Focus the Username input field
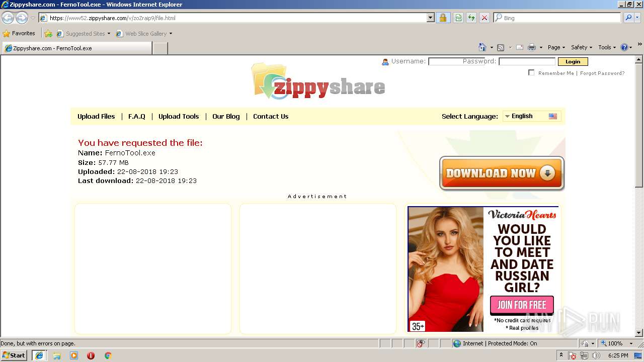 456,61
